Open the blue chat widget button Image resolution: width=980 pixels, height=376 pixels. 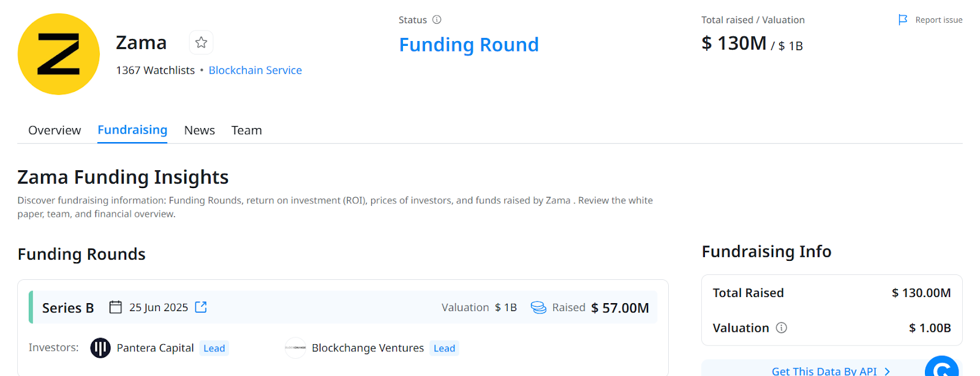click(941, 367)
